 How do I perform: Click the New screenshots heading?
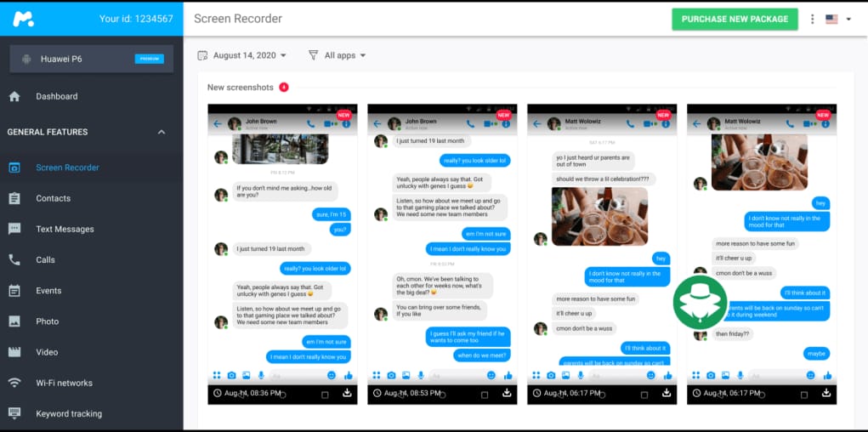point(241,88)
